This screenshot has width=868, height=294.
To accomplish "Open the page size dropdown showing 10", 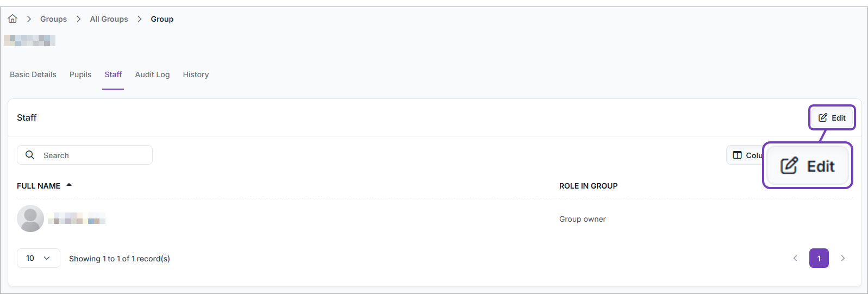I will (x=38, y=258).
